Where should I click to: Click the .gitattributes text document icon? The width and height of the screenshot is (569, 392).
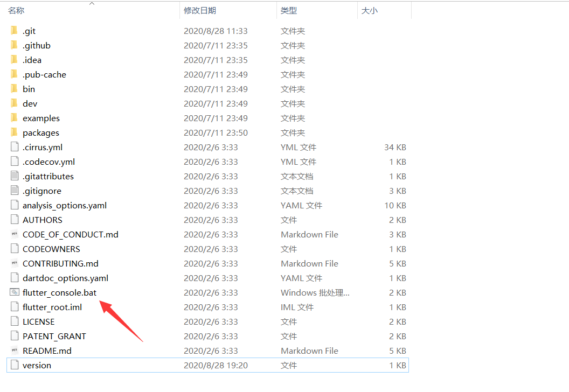click(x=15, y=176)
